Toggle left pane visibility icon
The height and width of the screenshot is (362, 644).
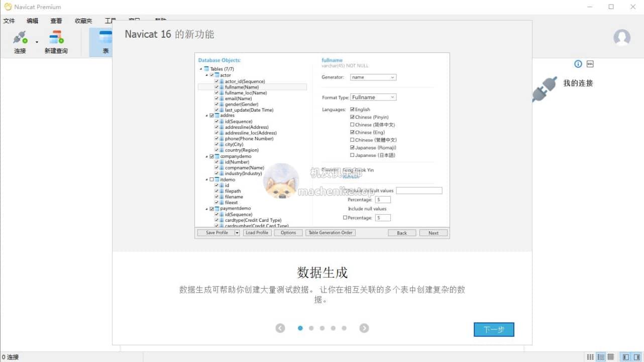pos(626,357)
